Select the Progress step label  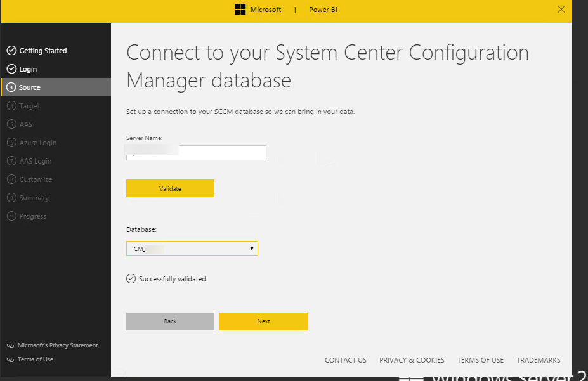click(x=32, y=216)
